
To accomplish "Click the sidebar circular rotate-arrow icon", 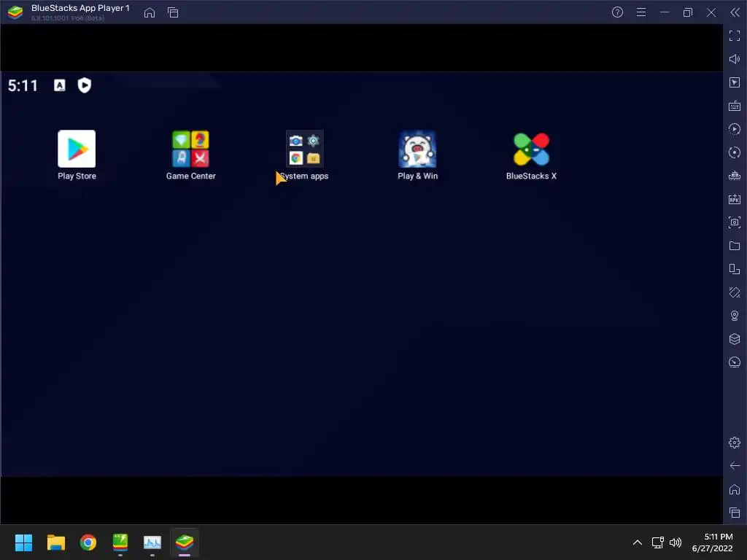I will (735, 152).
